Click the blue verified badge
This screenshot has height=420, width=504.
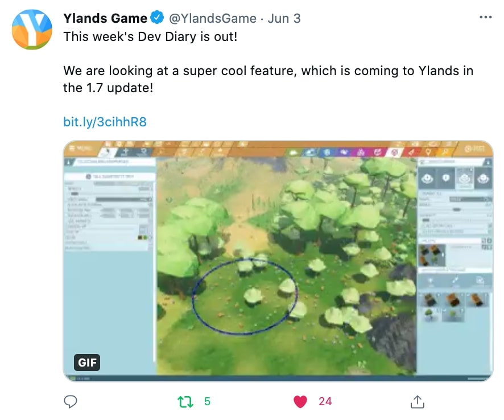pos(157,18)
